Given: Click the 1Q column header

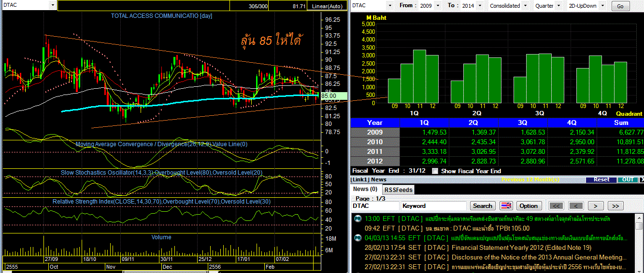Looking at the screenshot, I should (425, 123).
